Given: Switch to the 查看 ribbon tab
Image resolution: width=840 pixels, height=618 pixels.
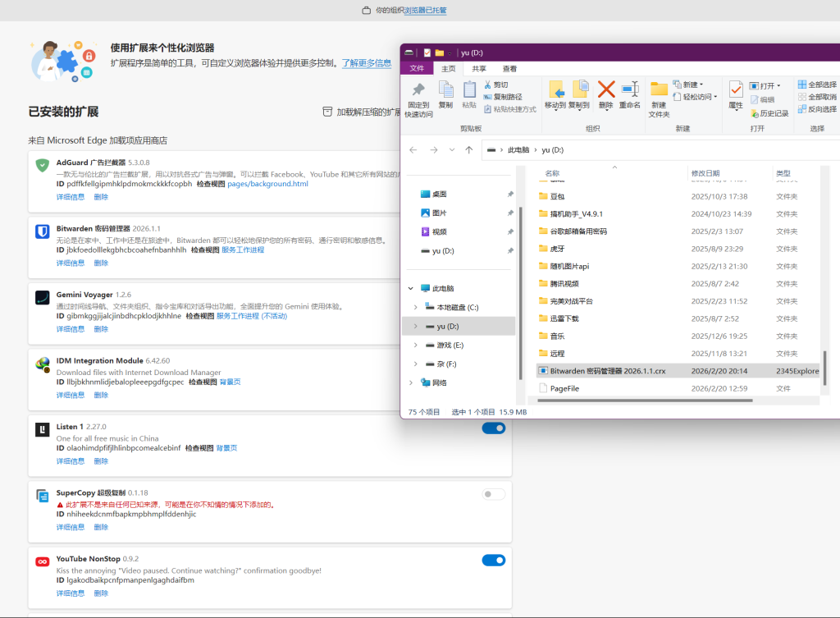Looking at the screenshot, I should click(509, 69).
